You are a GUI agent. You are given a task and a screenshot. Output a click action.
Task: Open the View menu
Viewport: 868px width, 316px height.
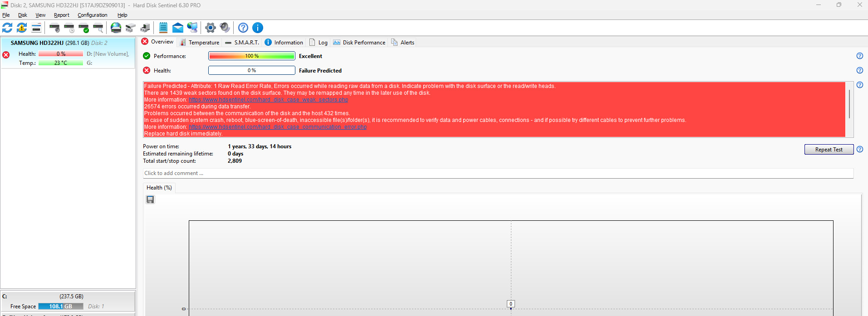[40, 15]
